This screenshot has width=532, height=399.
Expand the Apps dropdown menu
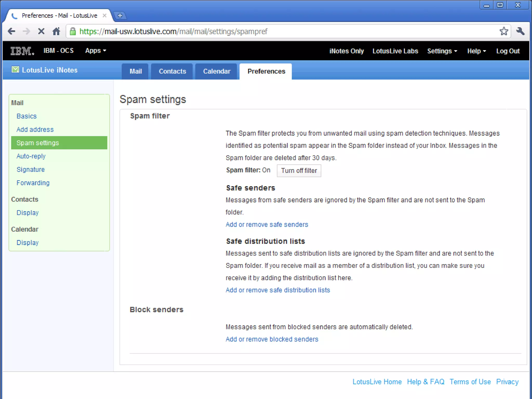pyautogui.click(x=95, y=51)
